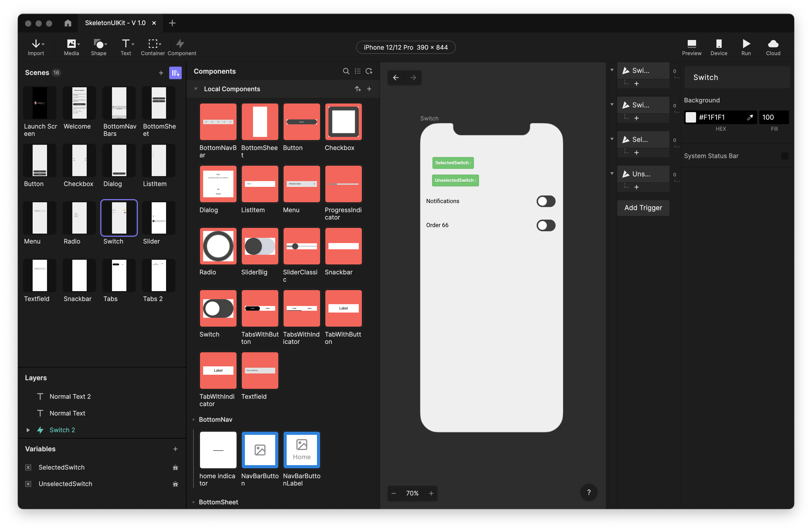Click the debug icon beside SelectedSwitch variable

[x=175, y=467]
